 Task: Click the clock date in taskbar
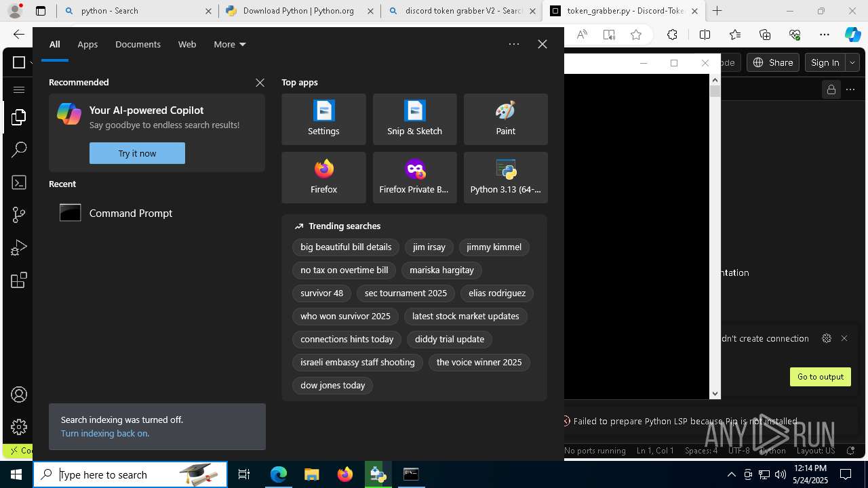coord(810,474)
